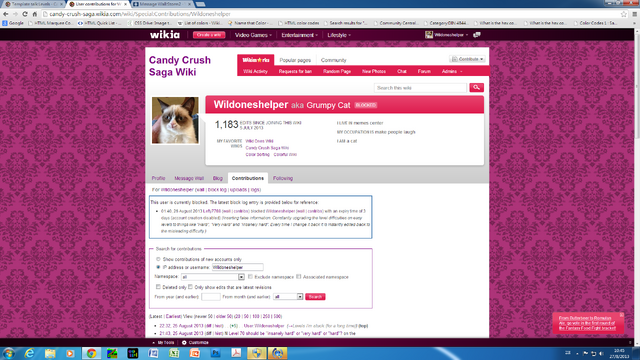Expand the Video Games menu
The width and height of the screenshot is (640, 360).
tap(253, 35)
